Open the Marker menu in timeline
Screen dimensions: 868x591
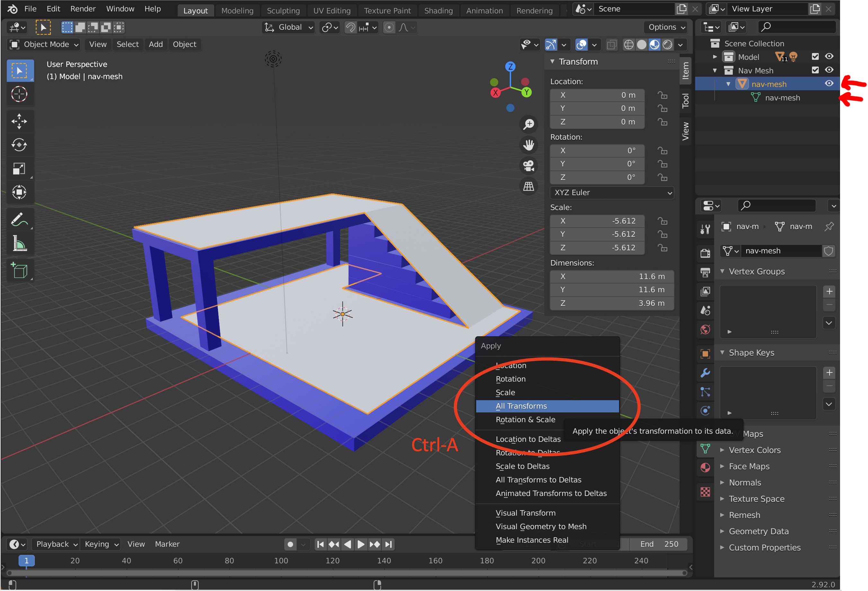pos(167,544)
